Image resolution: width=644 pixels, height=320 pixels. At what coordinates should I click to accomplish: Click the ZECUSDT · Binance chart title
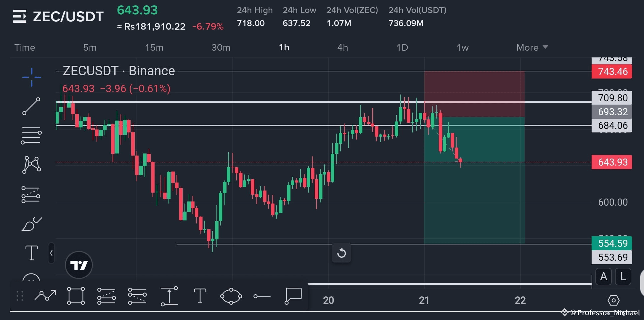pos(119,71)
